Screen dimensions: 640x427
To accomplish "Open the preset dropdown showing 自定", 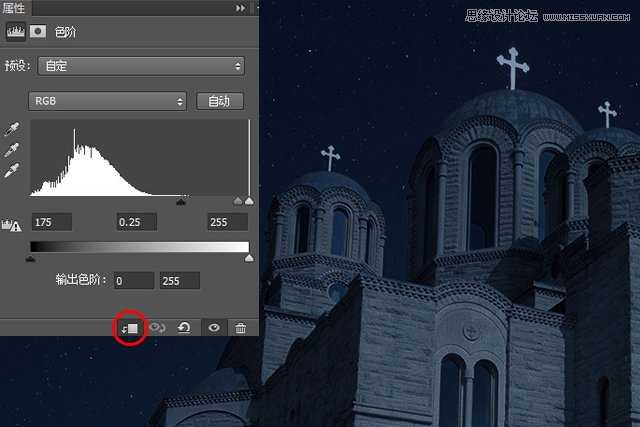I will [141, 66].
